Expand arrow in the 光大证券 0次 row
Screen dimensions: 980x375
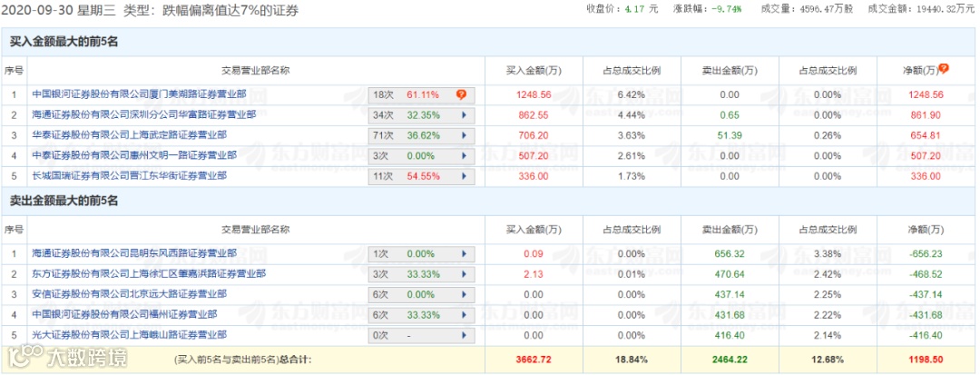[464, 335]
